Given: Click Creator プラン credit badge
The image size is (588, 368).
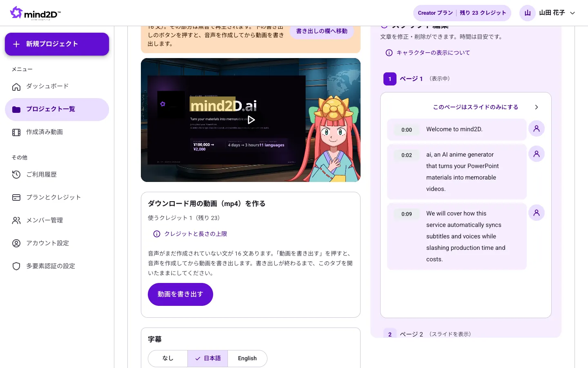Looking at the screenshot, I should coord(462,13).
